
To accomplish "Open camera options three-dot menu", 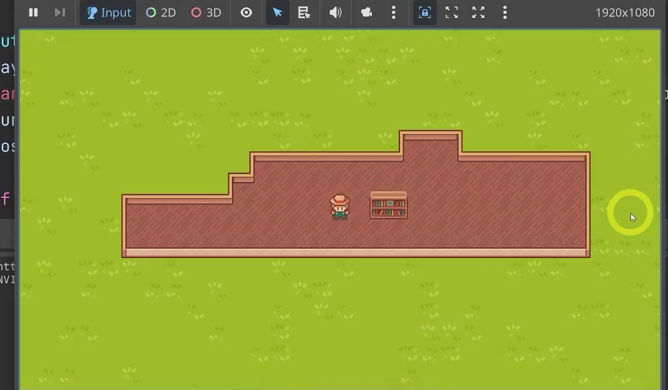I will [x=393, y=12].
